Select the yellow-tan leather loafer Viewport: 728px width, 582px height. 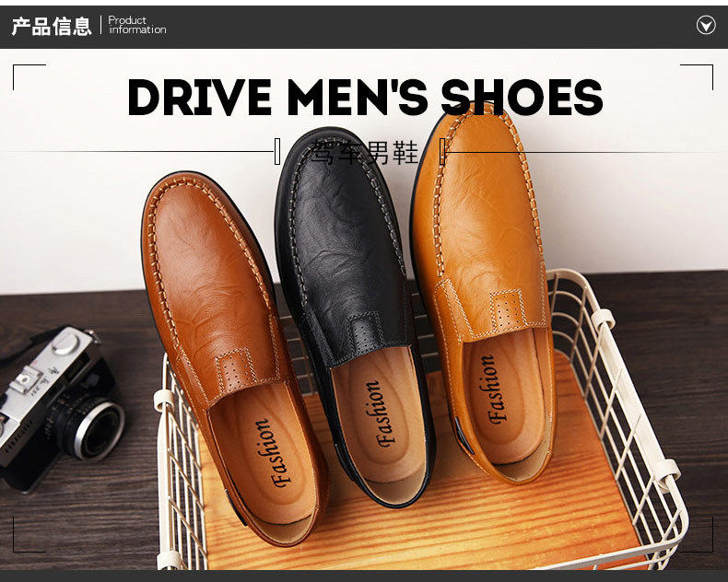click(484, 293)
